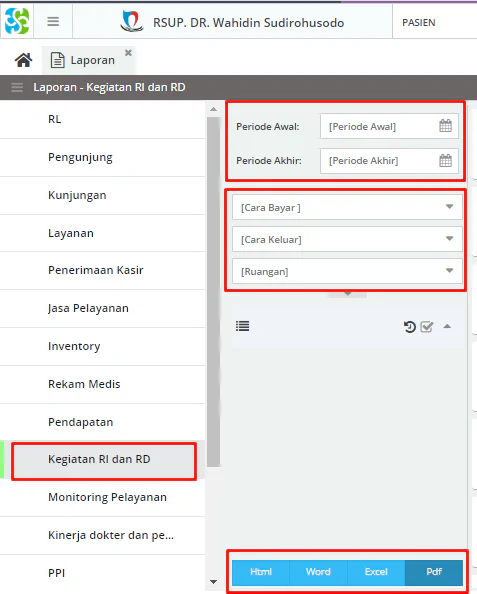Export report as Excel
This screenshot has width=477, height=594.
click(x=376, y=572)
